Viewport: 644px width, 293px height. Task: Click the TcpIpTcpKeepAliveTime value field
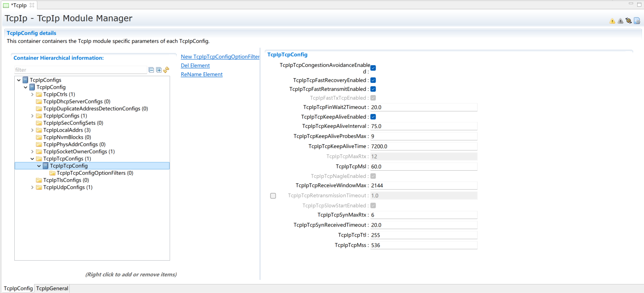[423, 146]
